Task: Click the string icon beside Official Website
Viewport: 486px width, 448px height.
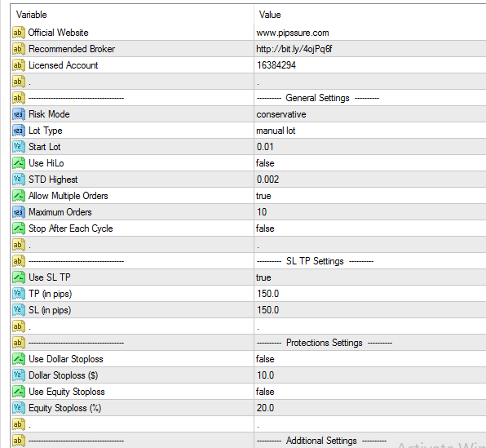Action: coord(18,33)
